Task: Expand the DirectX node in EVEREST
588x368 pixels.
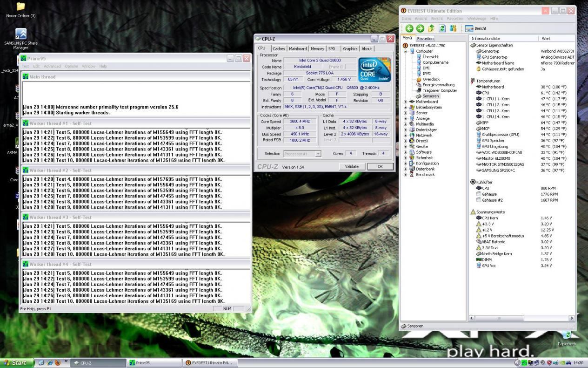Action: (x=405, y=141)
